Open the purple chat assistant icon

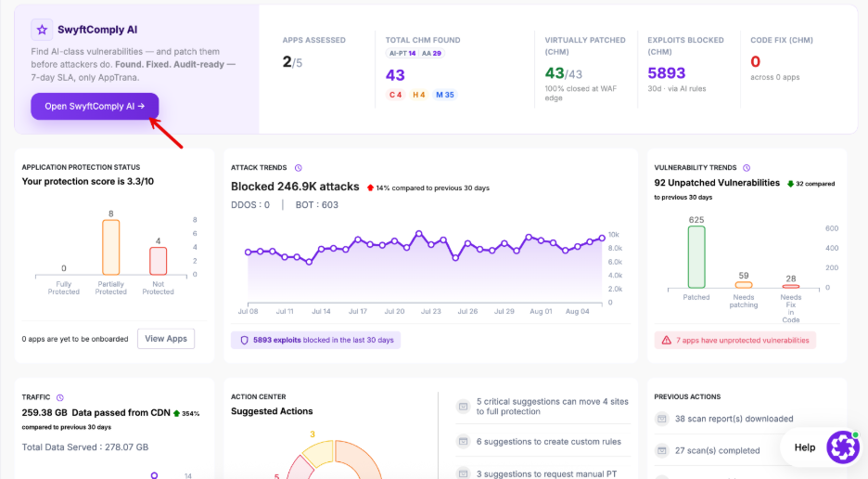(843, 447)
